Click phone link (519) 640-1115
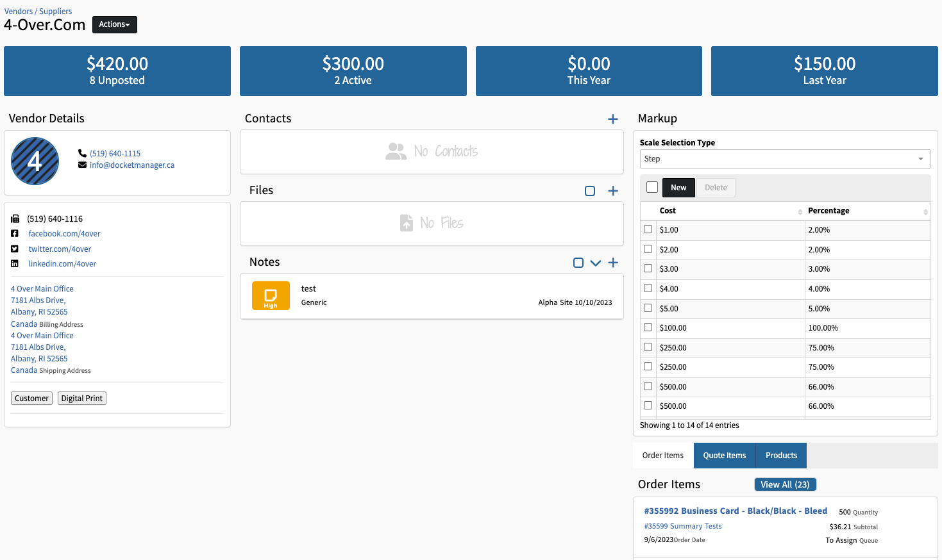Screen dimensions: 942x560 click(x=115, y=154)
